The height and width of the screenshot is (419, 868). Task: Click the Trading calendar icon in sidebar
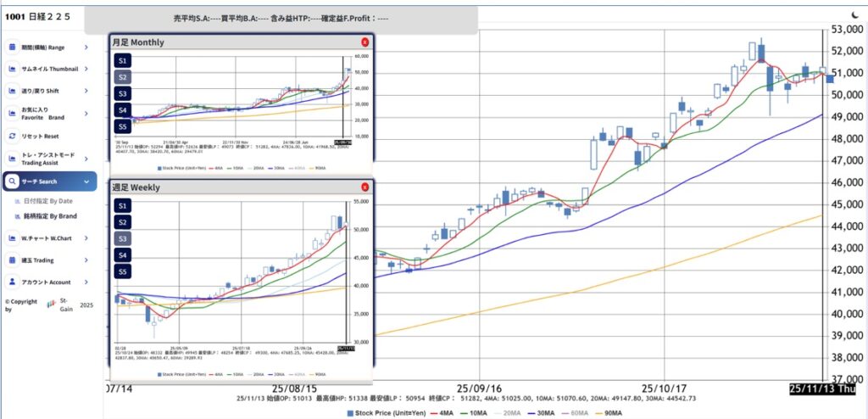(x=13, y=260)
